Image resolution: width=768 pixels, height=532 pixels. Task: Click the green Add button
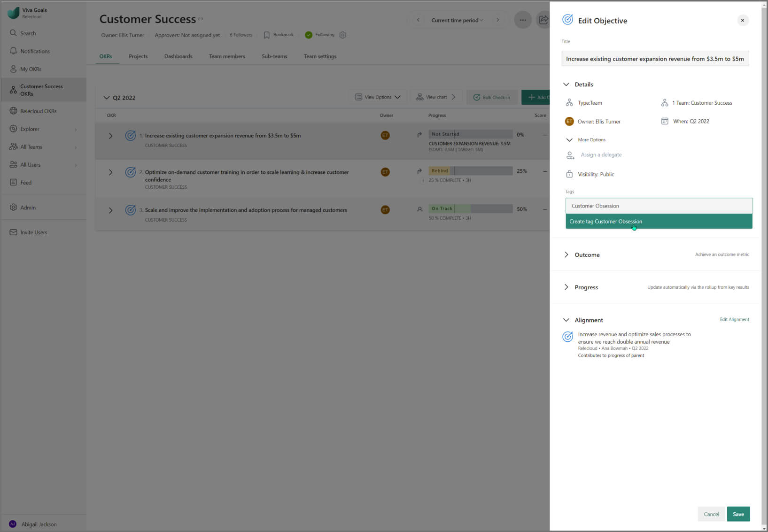[536, 97]
